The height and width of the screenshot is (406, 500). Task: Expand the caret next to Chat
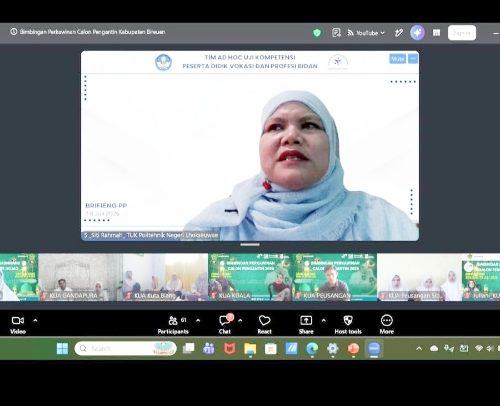tap(240, 321)
